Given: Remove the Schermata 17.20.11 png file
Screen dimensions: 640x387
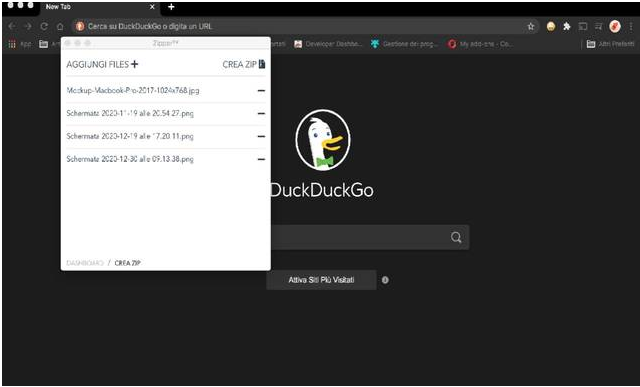Looking at the screenshot, I should 261,136.
